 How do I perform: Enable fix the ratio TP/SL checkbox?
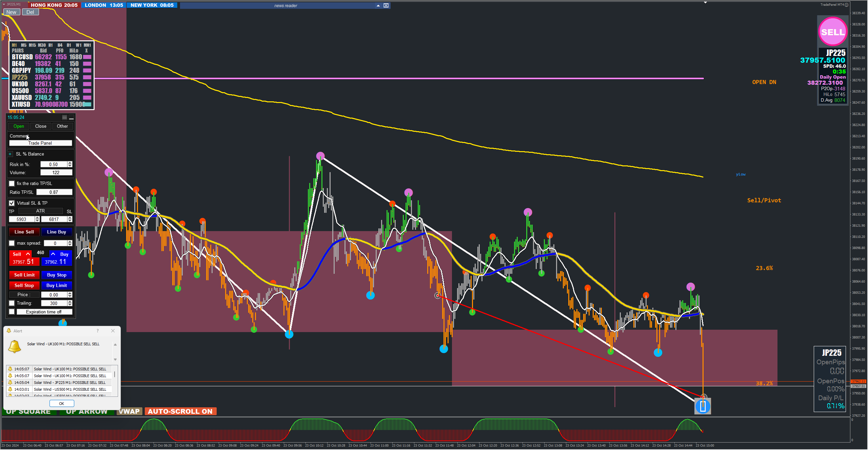coord(12,183)
